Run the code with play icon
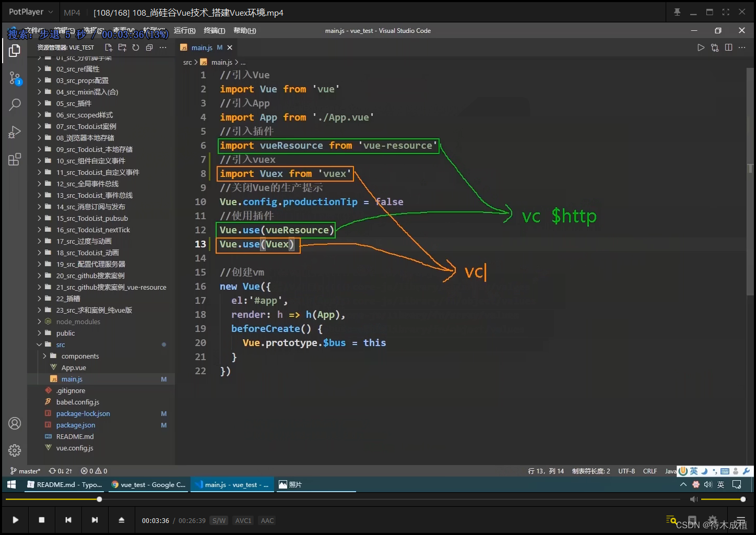 click(x=701, y=47)
